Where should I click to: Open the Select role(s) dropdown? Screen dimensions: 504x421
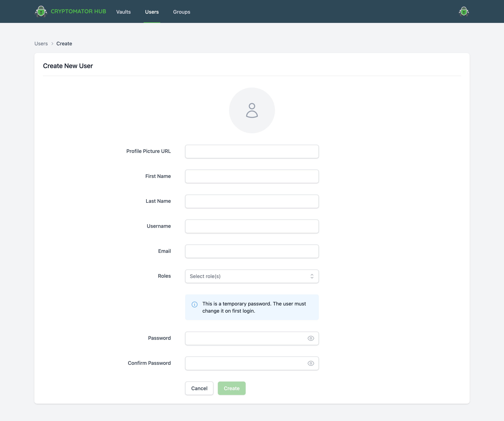[x=252, y=276]
